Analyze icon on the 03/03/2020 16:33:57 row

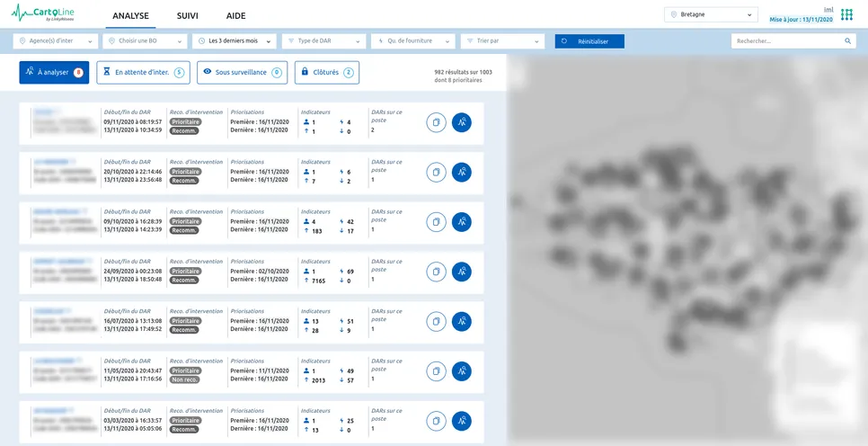[x=462, y=421]
